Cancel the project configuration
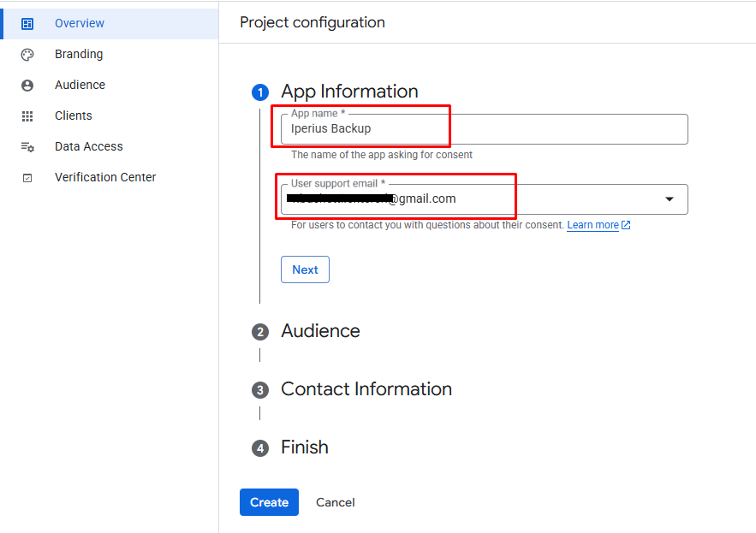The width and height of the screenshot is (756, 533). coord(336,502)
